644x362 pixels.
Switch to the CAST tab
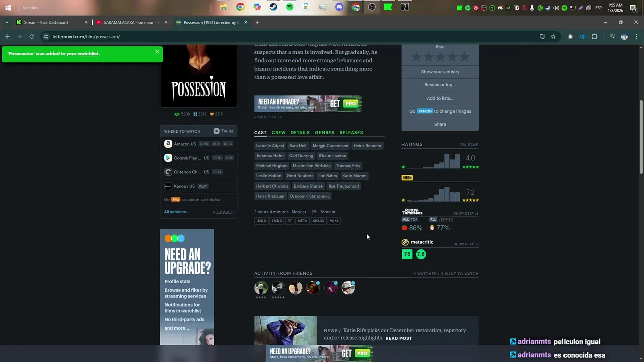point(260,133)
